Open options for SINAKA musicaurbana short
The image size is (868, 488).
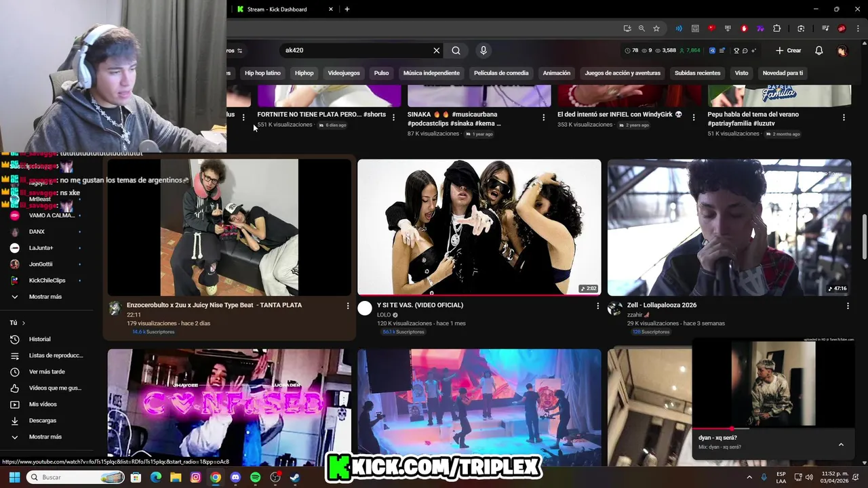point(543,117)
